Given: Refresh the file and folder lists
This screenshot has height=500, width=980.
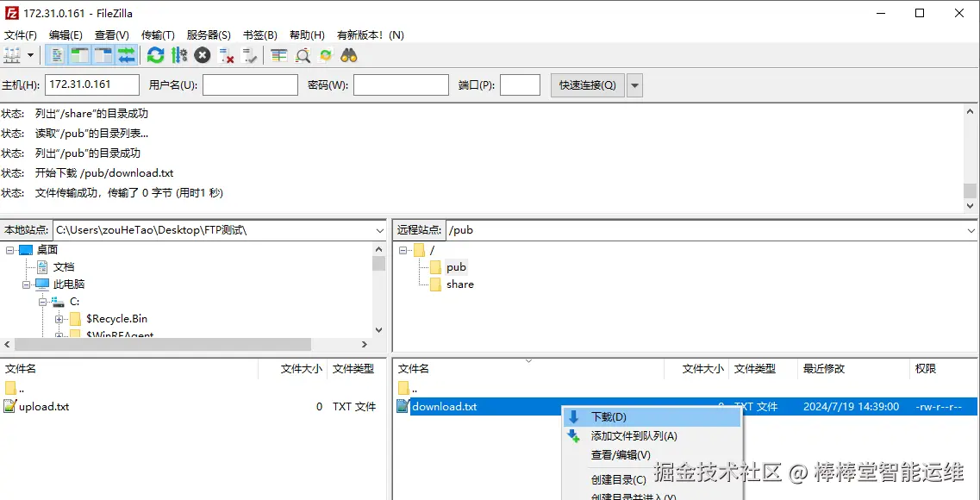Looking at the screenshot, I should [x=156, y=56].
